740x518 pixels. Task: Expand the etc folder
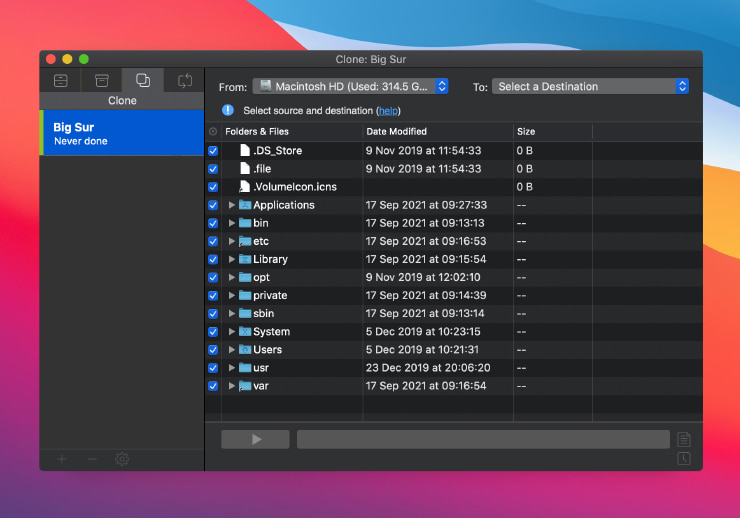point(232,241)
